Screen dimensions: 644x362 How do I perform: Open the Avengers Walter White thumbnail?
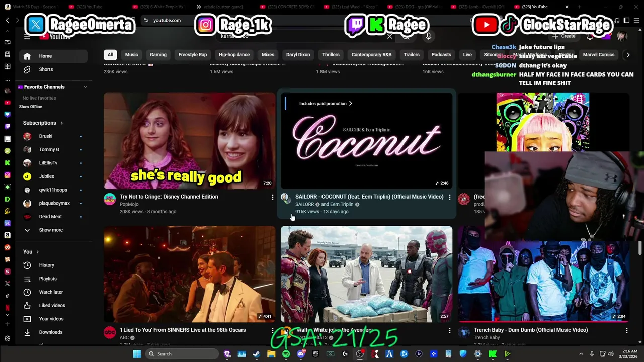(x=366, y=274)
